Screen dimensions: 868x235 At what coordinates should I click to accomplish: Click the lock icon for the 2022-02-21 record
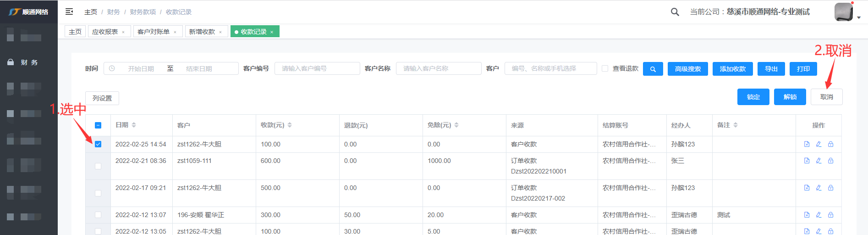pos(830,161)
